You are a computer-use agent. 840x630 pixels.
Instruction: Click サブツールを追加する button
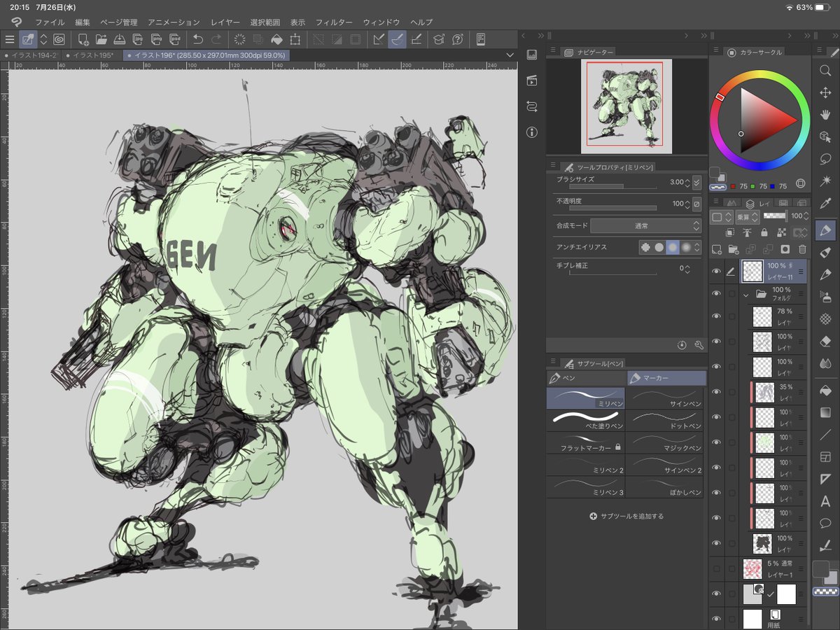pos(626,516)
